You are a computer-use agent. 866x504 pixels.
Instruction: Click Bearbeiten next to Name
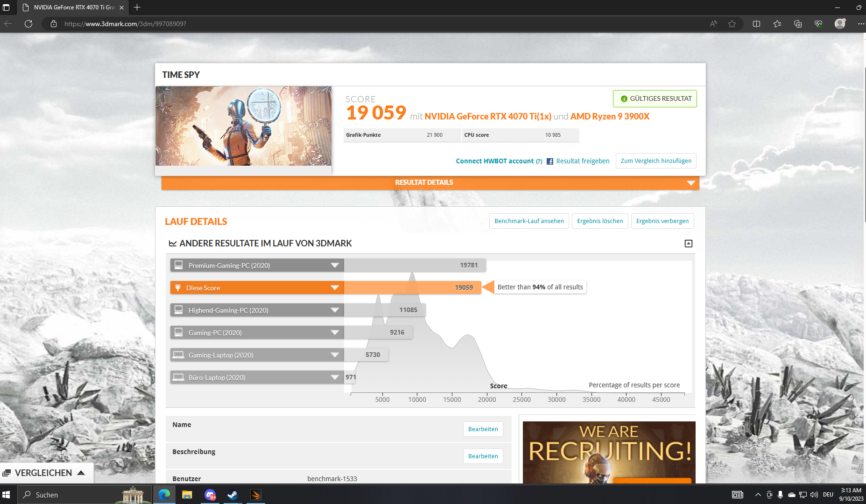click(483, 429)
